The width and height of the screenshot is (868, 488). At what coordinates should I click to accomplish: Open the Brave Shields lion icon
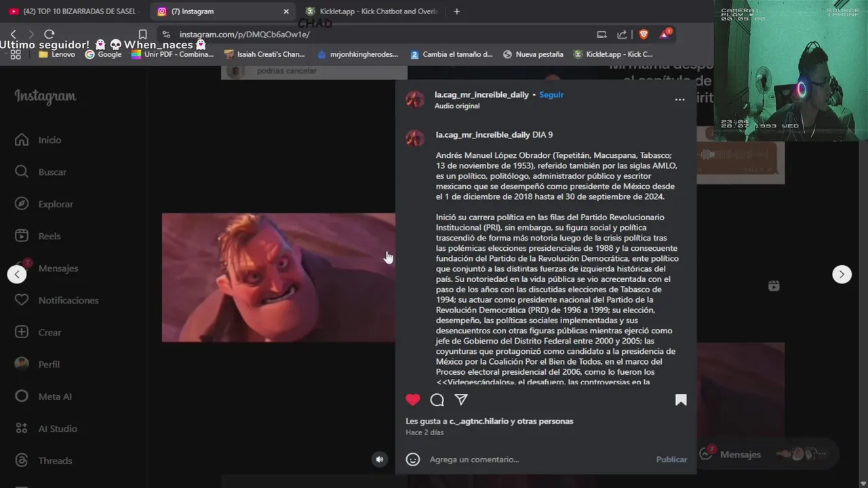tap(644, 35)
